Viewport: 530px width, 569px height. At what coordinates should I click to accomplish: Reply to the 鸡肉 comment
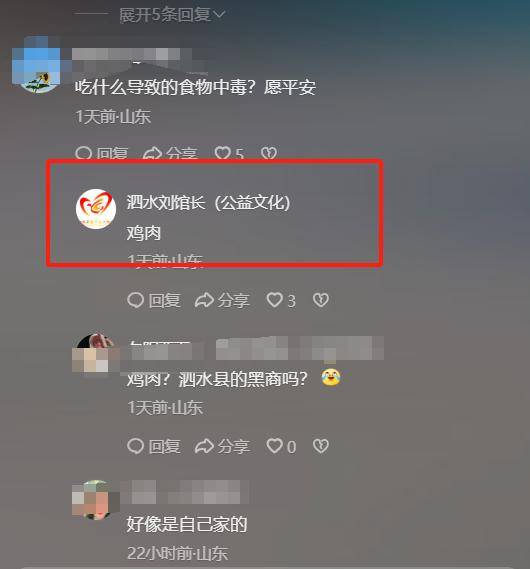[x=154, y=300]
